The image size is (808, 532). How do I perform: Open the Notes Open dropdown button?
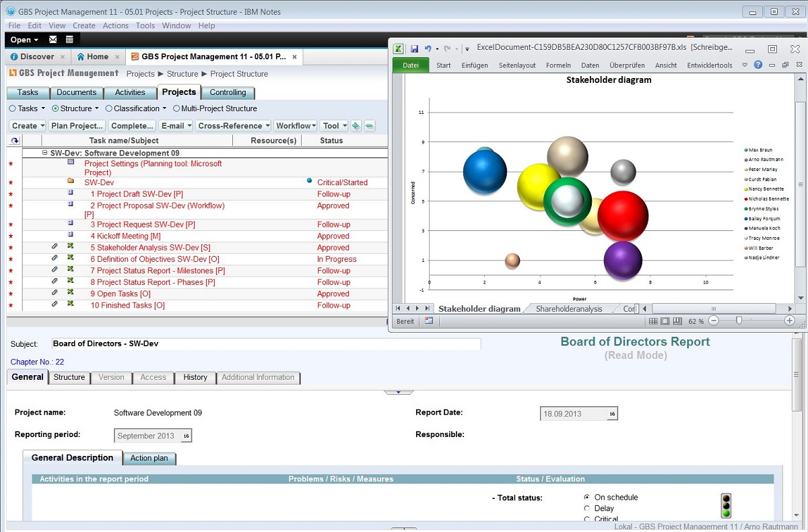[25, 40]
